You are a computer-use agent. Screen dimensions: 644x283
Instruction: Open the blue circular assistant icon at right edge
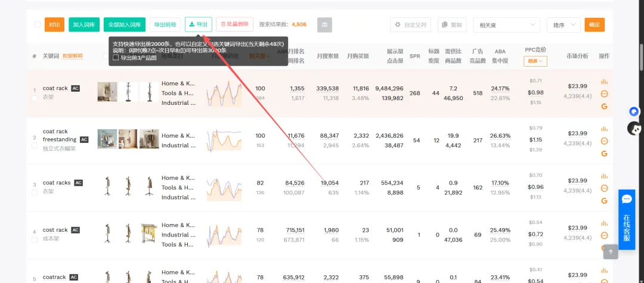pyautogui.click(x=634, y=111)
